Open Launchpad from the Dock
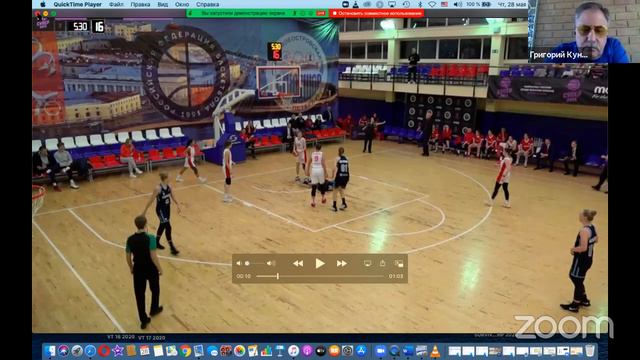The image size is (640, 360). [77, 351]
